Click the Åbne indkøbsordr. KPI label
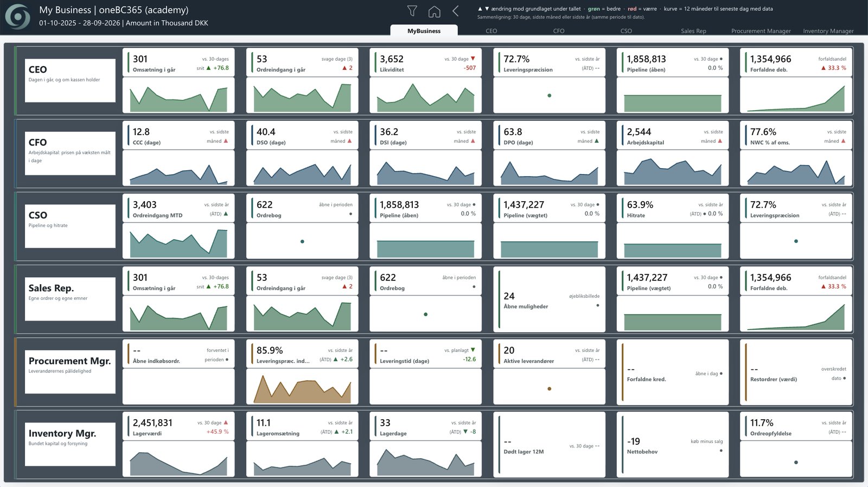868x487 pixels. (156, 361)
